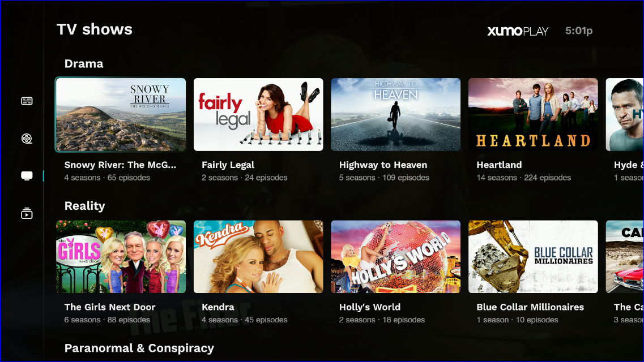The image size is (644, 362).
Task: Open the Live Guide sidebar icon
Action: pyautogui.click(x=27, y=101)
